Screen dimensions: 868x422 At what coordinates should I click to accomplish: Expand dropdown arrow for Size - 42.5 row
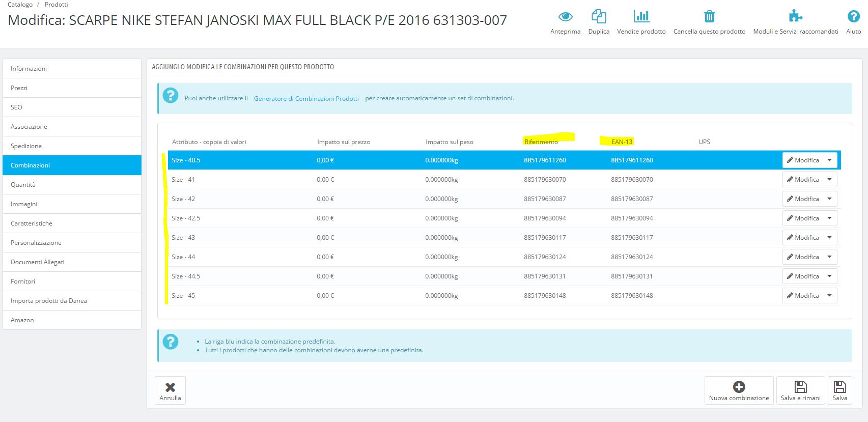[x=830, y=218]
